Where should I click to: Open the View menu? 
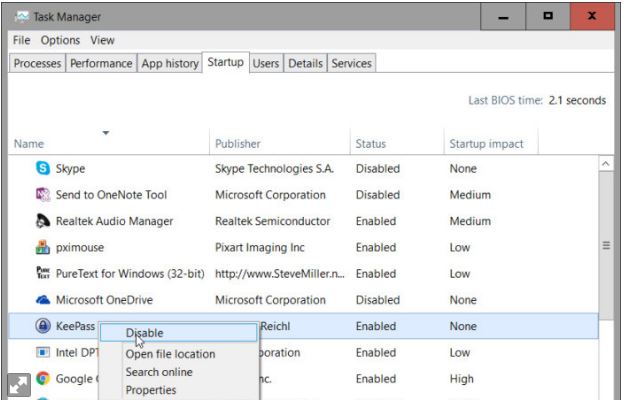tap(102, 40)
